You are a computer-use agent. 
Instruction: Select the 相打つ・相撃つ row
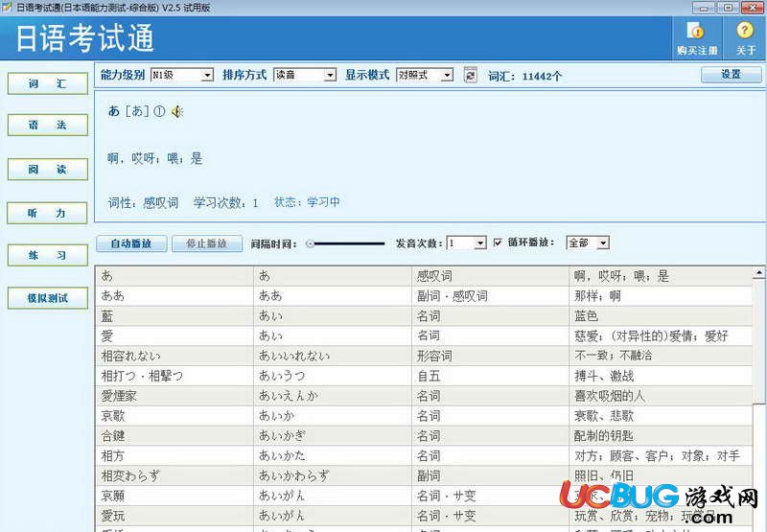tap(424, 376)
